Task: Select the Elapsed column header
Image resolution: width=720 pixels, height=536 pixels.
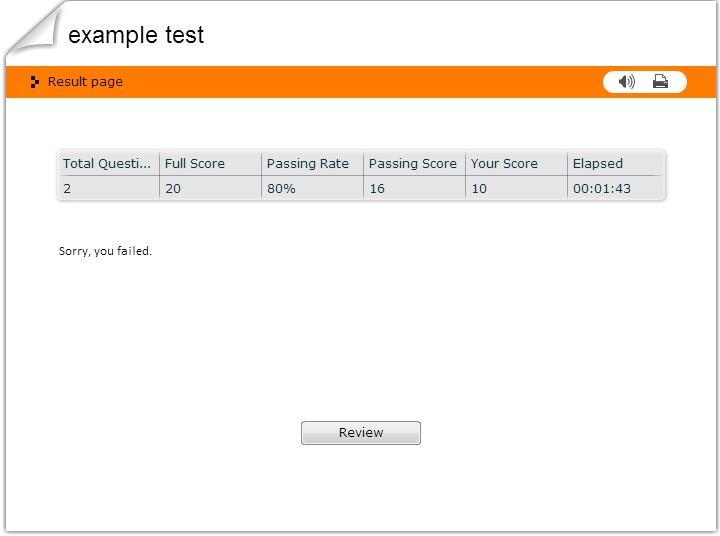Action: [598, 163]
